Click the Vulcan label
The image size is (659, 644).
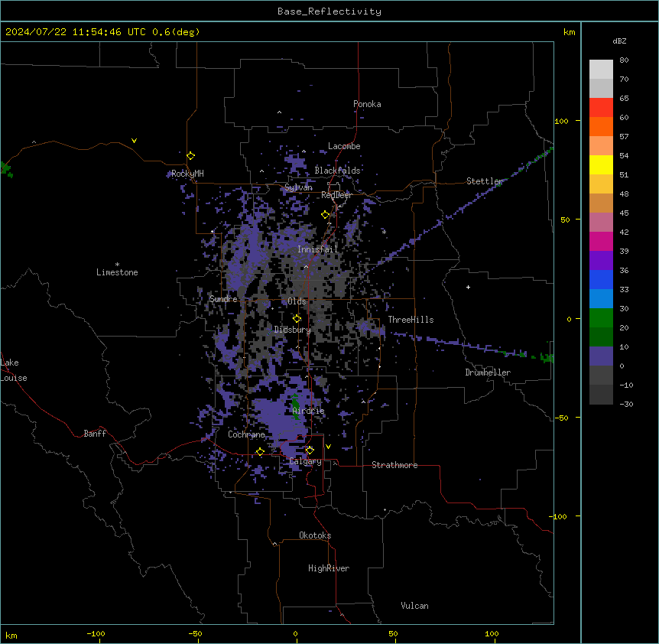tap(415, 606)
